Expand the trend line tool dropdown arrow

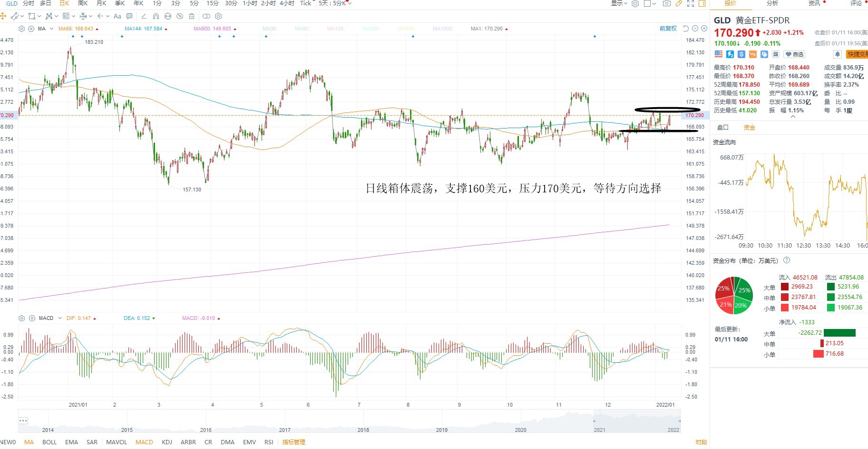[22, 16]
